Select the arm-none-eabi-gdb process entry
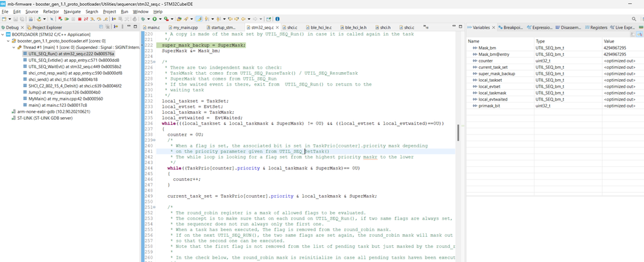This screenshot has height=262, width=644. tap(51, 111)
